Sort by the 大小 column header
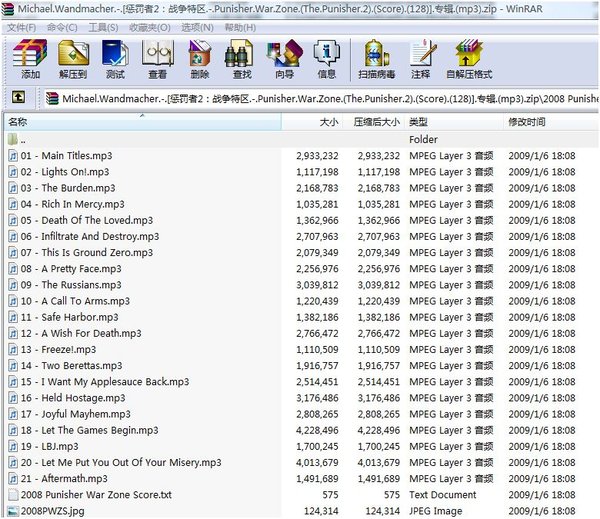Viewport: 600px width, 519px height. pyautogui.click(x=312, y=122)
